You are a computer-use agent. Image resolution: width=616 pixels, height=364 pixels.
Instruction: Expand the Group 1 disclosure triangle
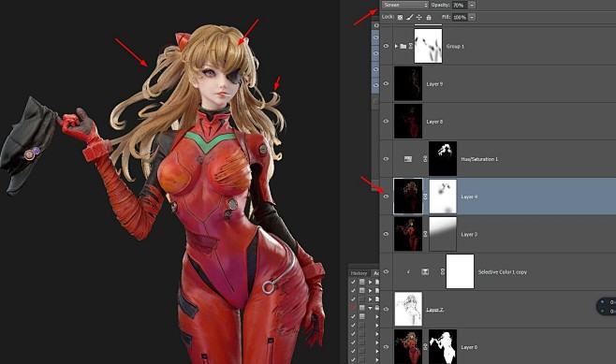point(396,46)
